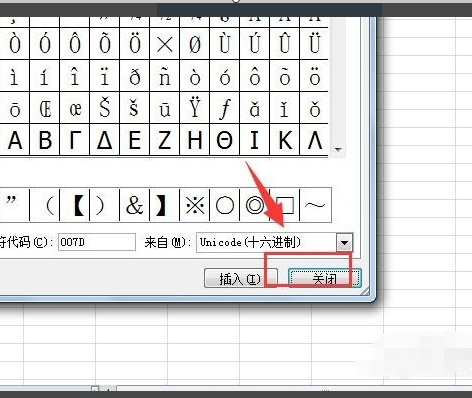The image size is (472, 398).
Task: Select lowercase ó with acute accent
Action: 225,76
